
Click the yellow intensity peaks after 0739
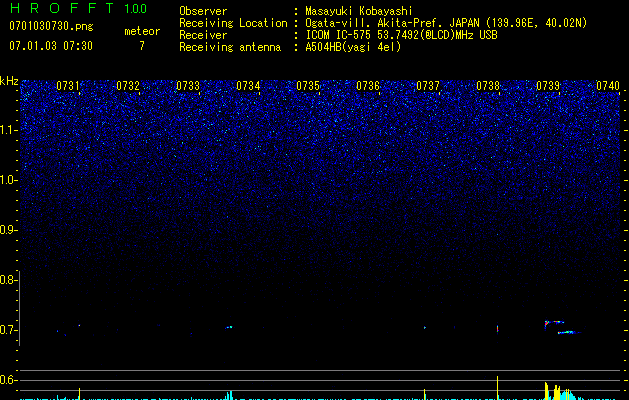[x=556, y=391]
